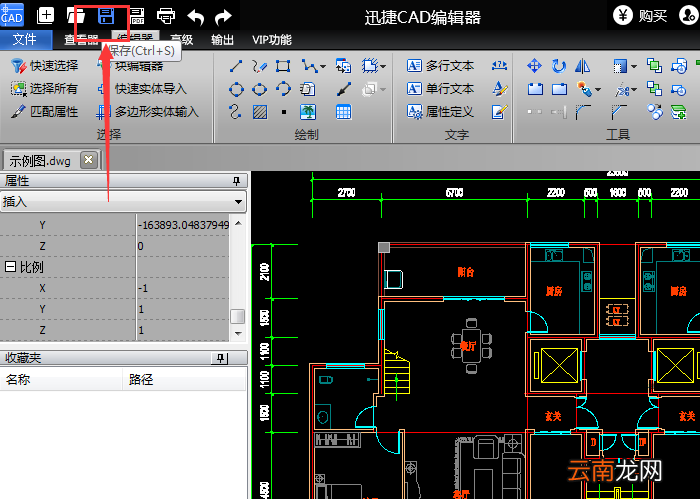Save the drawing with the floppy icon
The height and width of the screenshot is (499, 700).
click(x=106, y=16)
